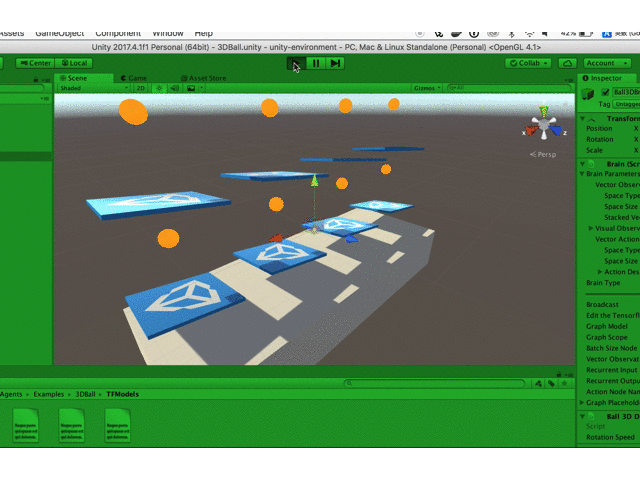Toggle the Ball3DBrain active checkbox
Screen dimensions: 640x480
tap(605, 92)
